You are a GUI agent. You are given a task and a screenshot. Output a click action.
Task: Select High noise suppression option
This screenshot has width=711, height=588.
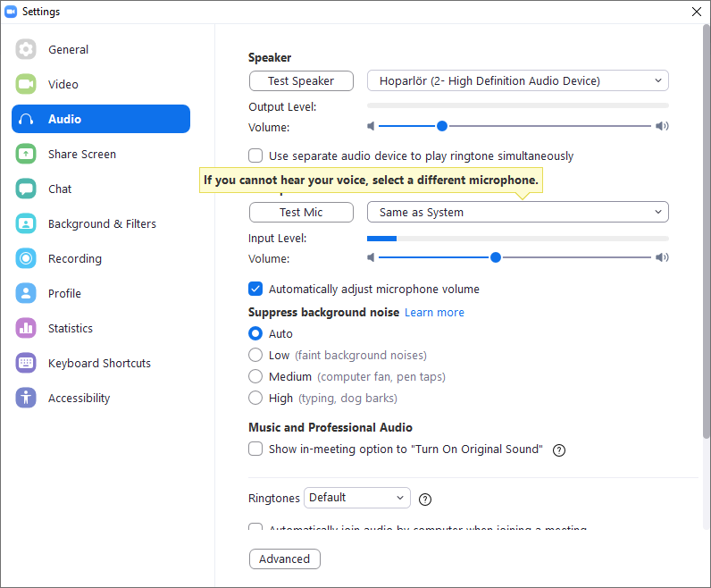pos(256,398)
